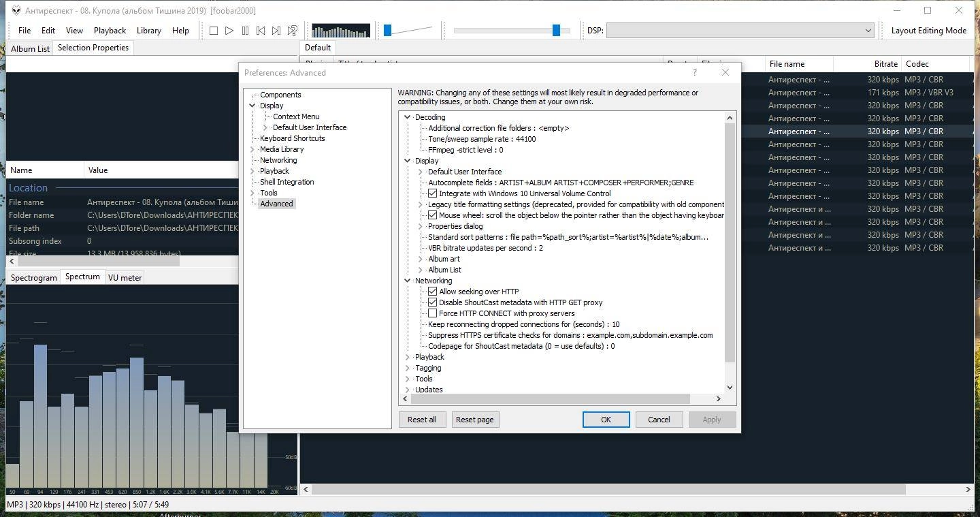Click the Random track button

click(x=292, y=31)
